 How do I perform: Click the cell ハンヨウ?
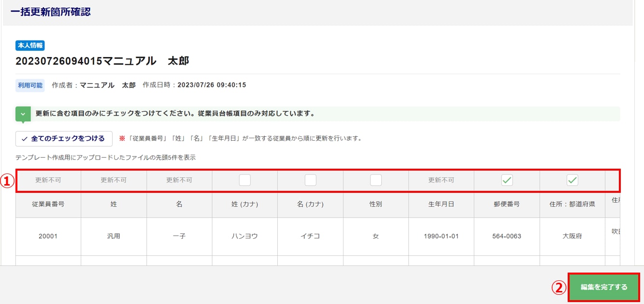(244, 236)
